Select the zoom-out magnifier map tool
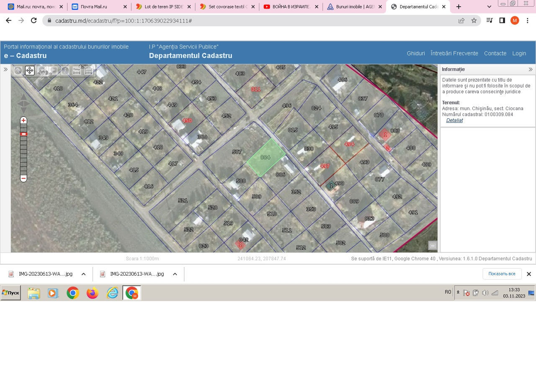Viewport: 536px width, 392px height. [x=53, y=70]
